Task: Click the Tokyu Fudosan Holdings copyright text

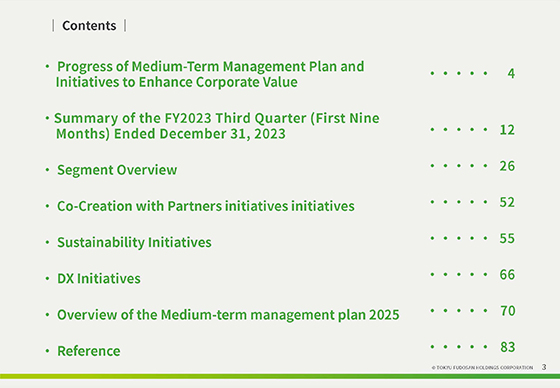Action: tap(482, 367)
